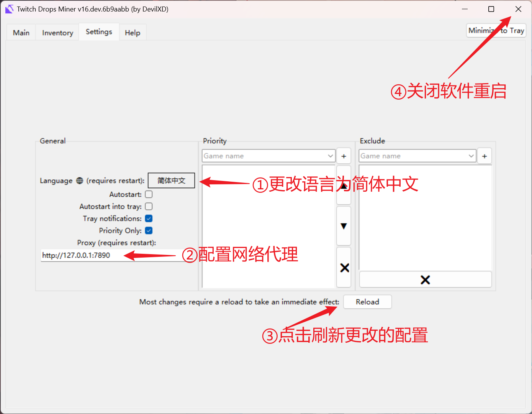Click the Minimize to Tray button

click(496, 30)
